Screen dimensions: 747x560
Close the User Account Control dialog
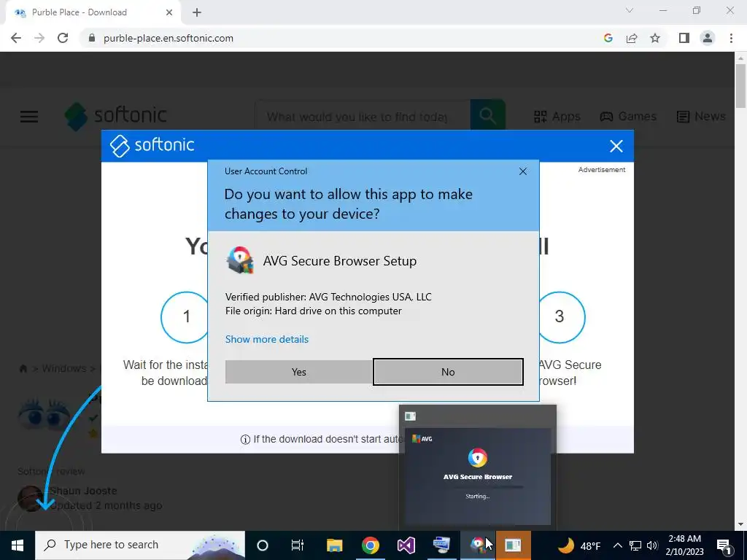pyautogui.click(x=522, y=171)
